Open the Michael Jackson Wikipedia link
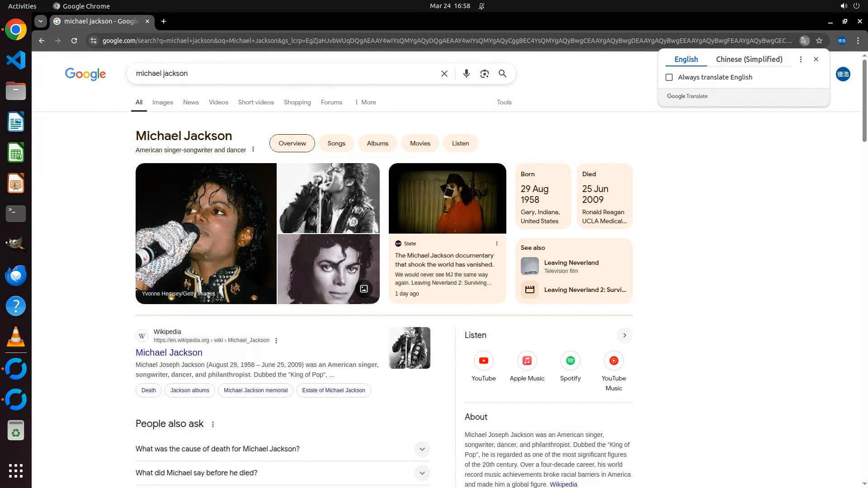This screenshot has width=868, height=488. coord(169,352)
